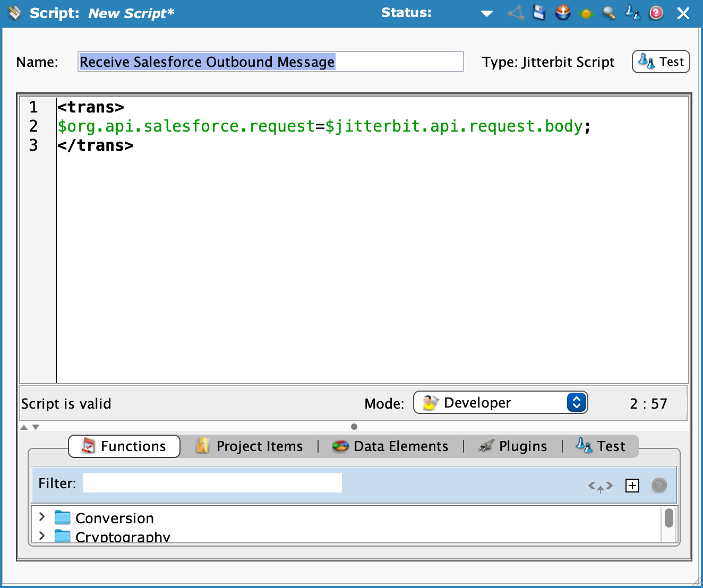Screen dimensions: 703x588
Task: Click the flask test icon in title bar
Action: click(x=632, y=13)
